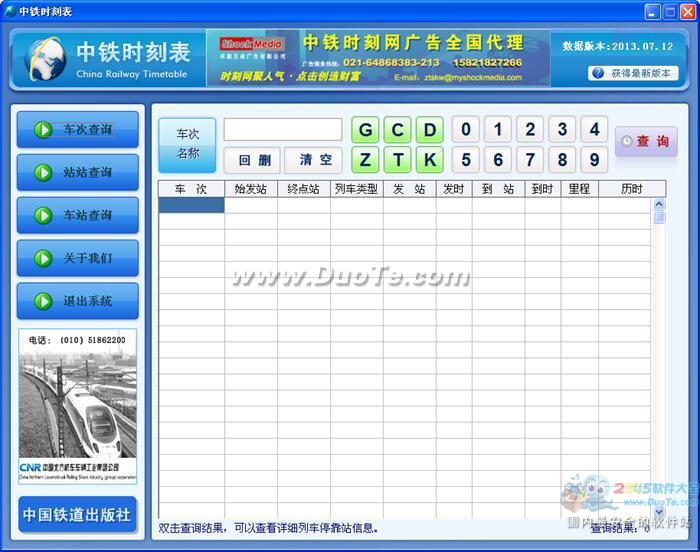Viewport: 700px width, 552px height.
Task: Click the train number input field
Action: point(283,130)
